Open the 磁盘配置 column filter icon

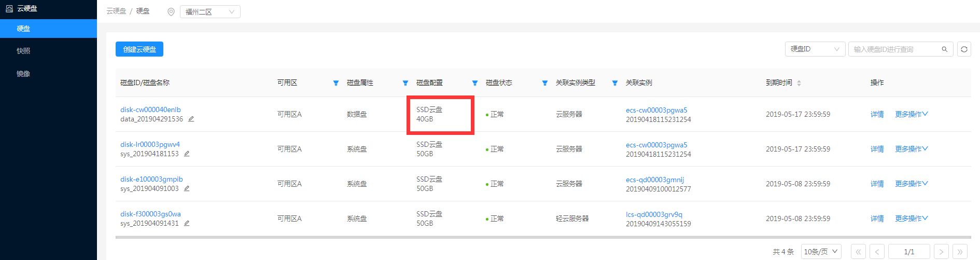[x=475, y=83]
